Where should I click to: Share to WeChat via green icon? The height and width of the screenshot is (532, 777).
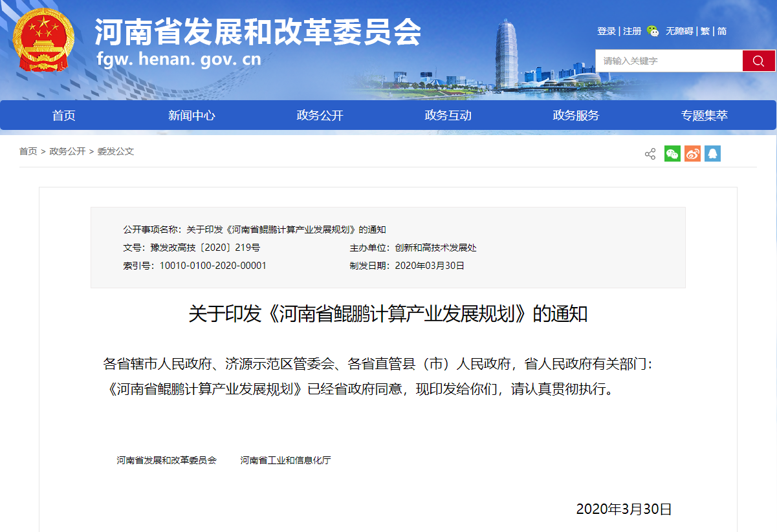pos(672,154)
